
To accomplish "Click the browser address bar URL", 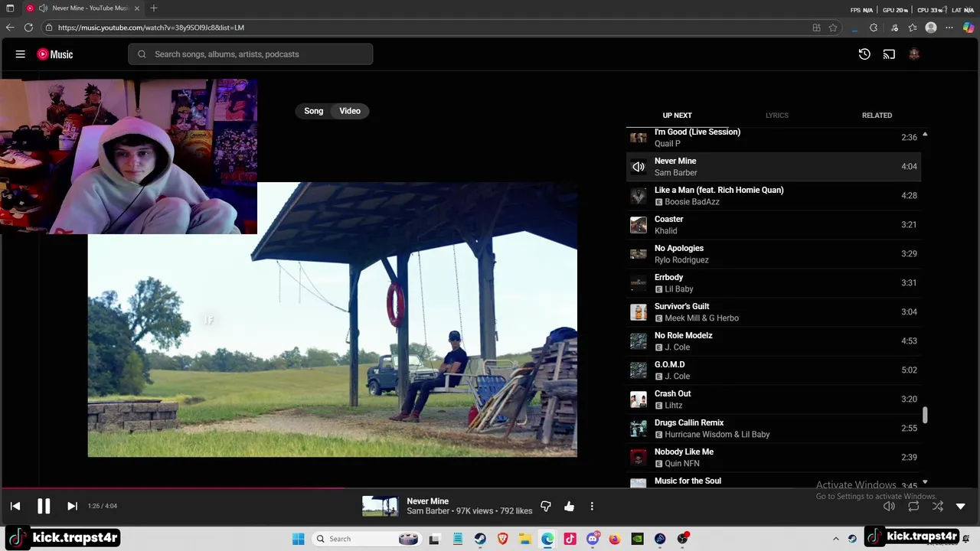I will click(151, 28).
